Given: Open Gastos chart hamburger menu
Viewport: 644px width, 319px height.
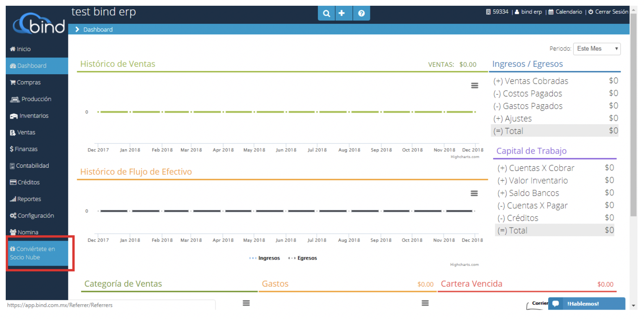Looking at the screenshot, I should tap(425, 303).
